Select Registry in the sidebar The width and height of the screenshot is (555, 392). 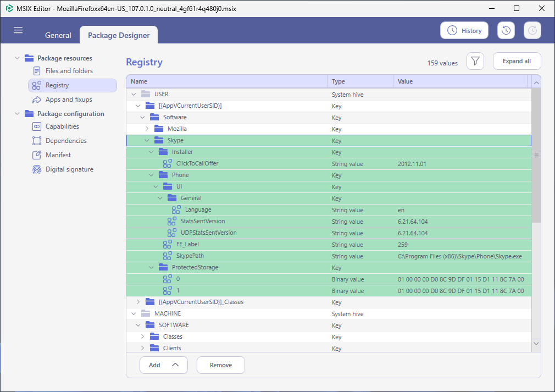click(x=72, y=85)
